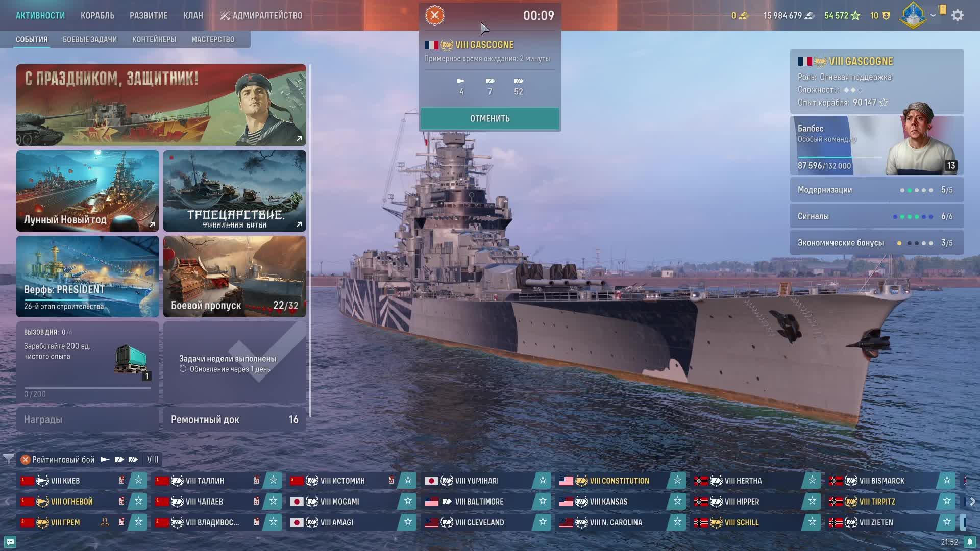Viewport: 980px width, 551px height.
Task: Remove the Рейтинговый бой filter tag
Action: click(25, 460)
